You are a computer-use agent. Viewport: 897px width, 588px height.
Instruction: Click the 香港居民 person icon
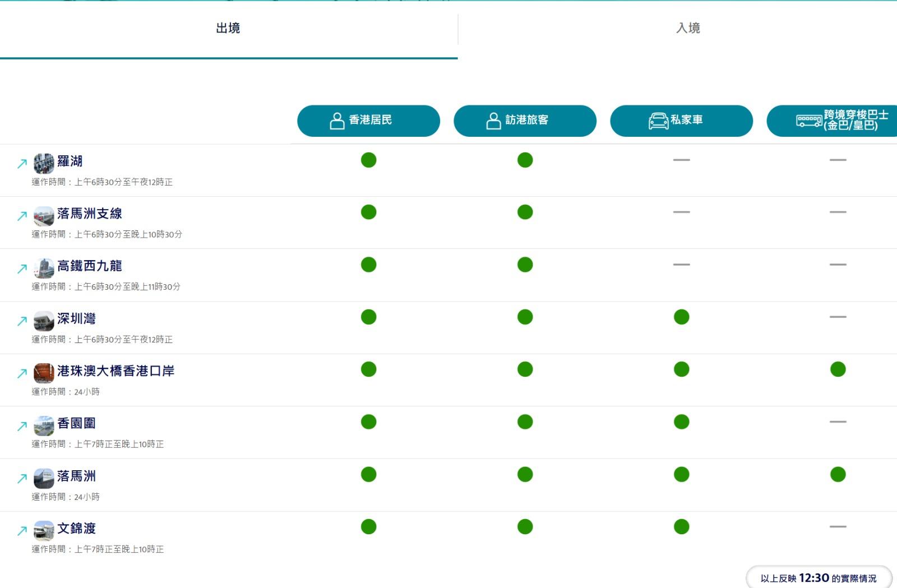tap(337, 119)
